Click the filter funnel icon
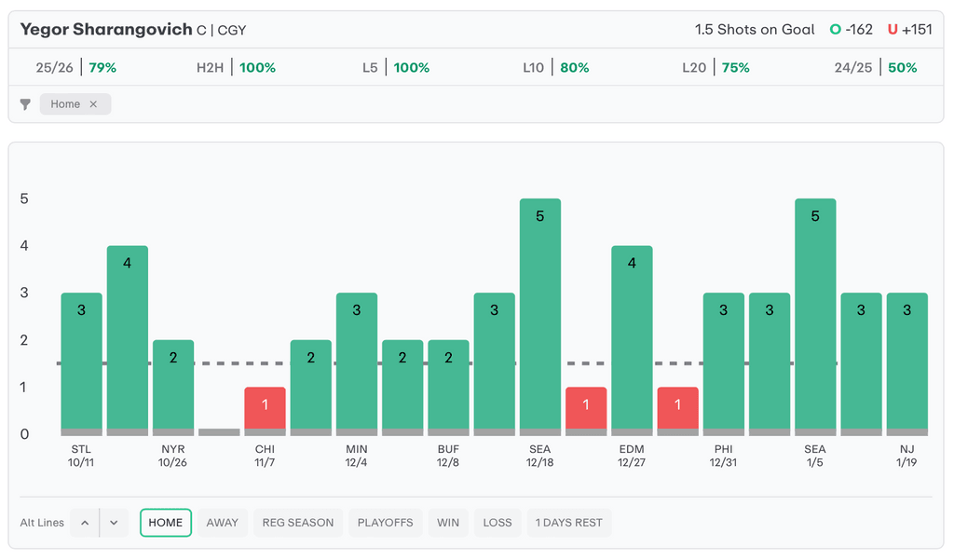The height and width of the screenshot is (560, 954). (x=25, y=104)
